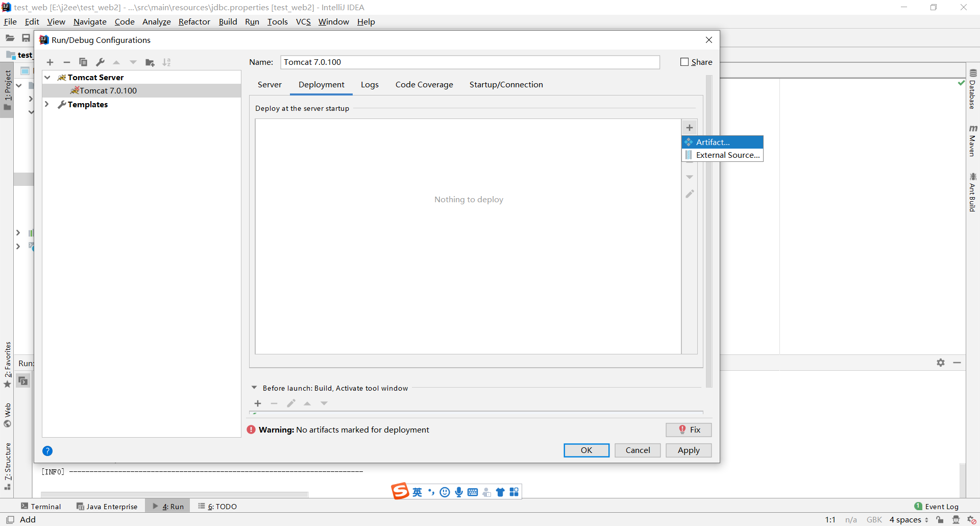980x526 pixels.
Task: Open help with blue question mark icon
Action: (47, 451)
